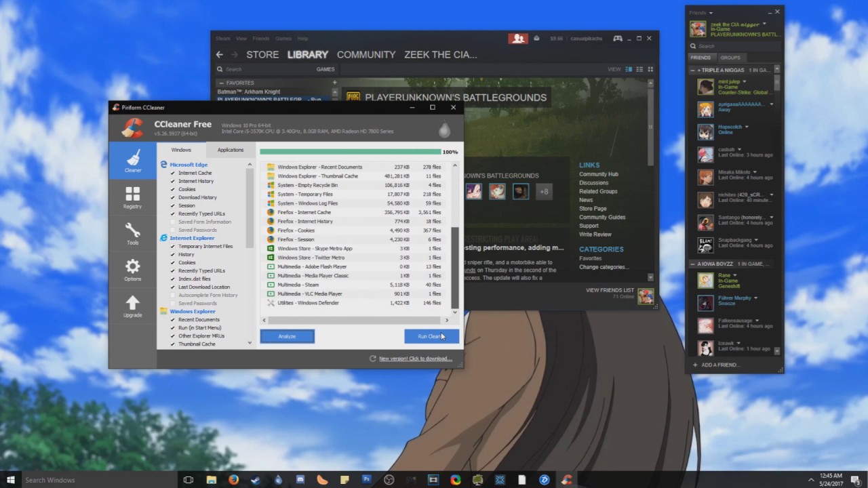This screenshot has width=868, height=488.
Task: Toggle Internet Explorer Temporary Internet Files
Action: (173, 246)
